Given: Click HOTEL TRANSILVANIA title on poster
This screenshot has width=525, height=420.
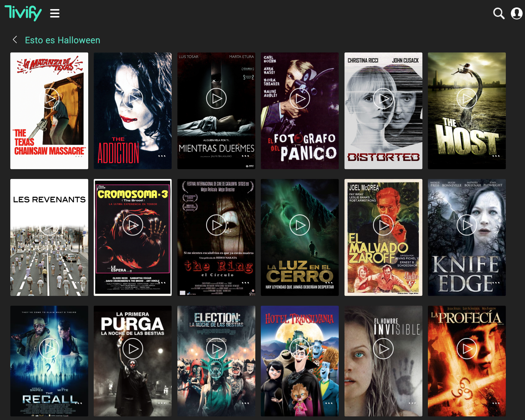Looking at the screenshot, I should [299, 318].
